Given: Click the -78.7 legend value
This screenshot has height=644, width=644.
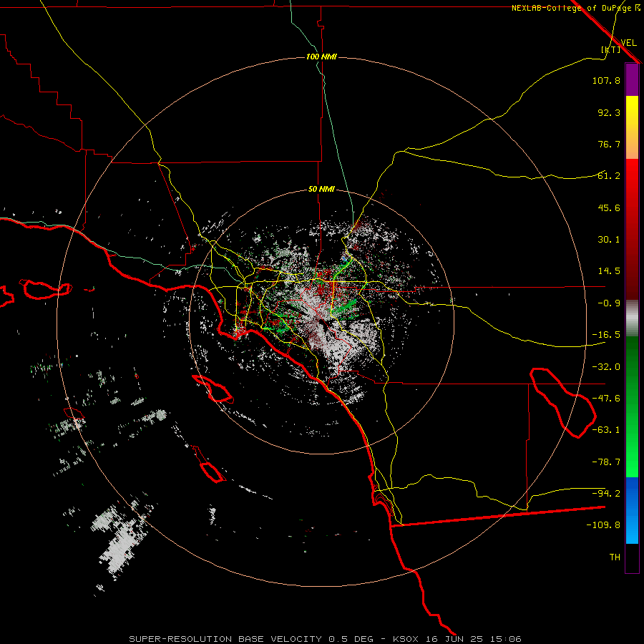Looking at the screenshot, I should tap(606, 462).
